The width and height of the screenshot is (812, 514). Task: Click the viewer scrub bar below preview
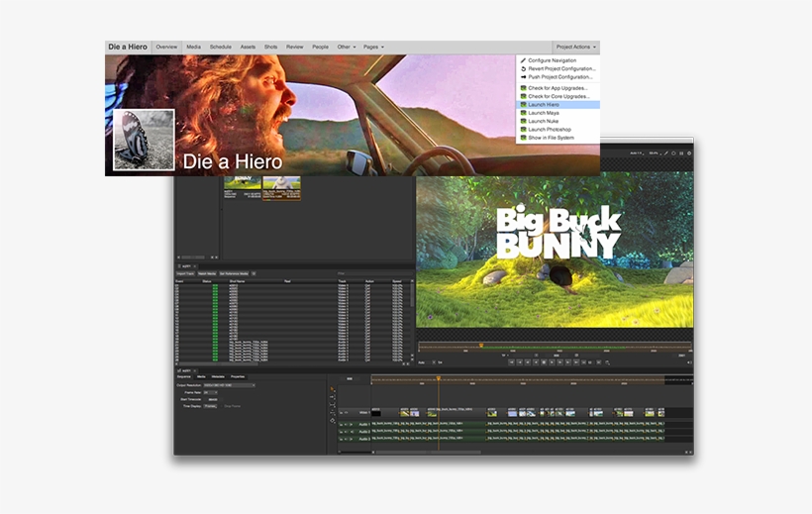pyautogui.click(x=555, y=345)
